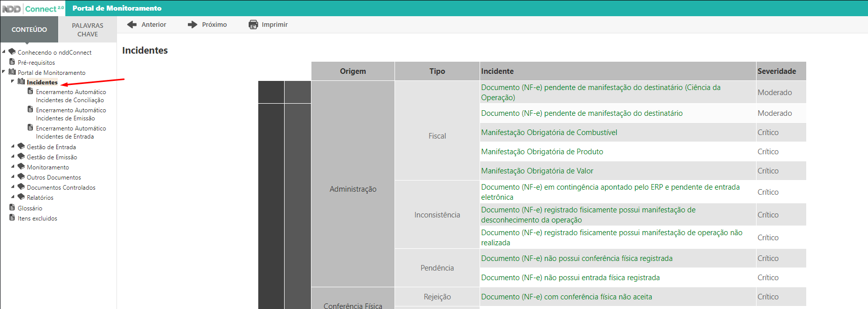This screenshot has height=309, width=868.
Task: Select Documentos Controlados in the tree
Action: click(x=61, y=188)
